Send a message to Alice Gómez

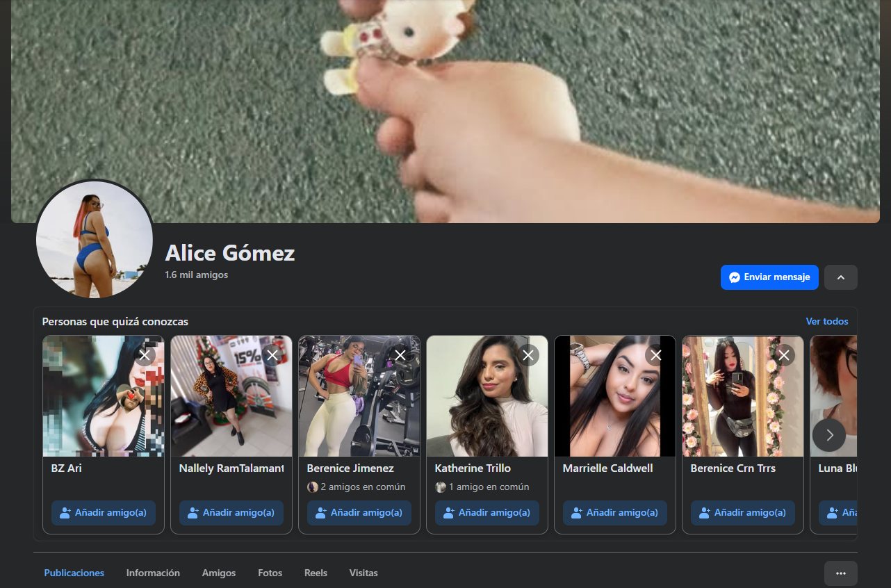click(x=769, y=277)
